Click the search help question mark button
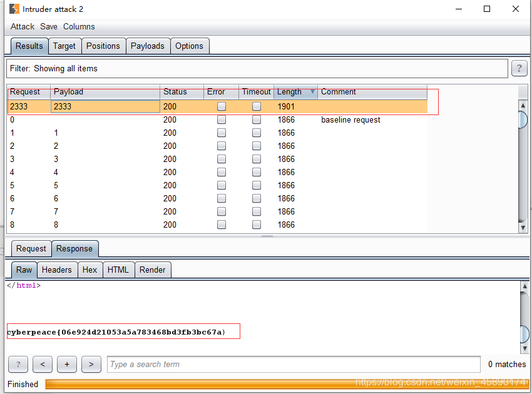 18,365
